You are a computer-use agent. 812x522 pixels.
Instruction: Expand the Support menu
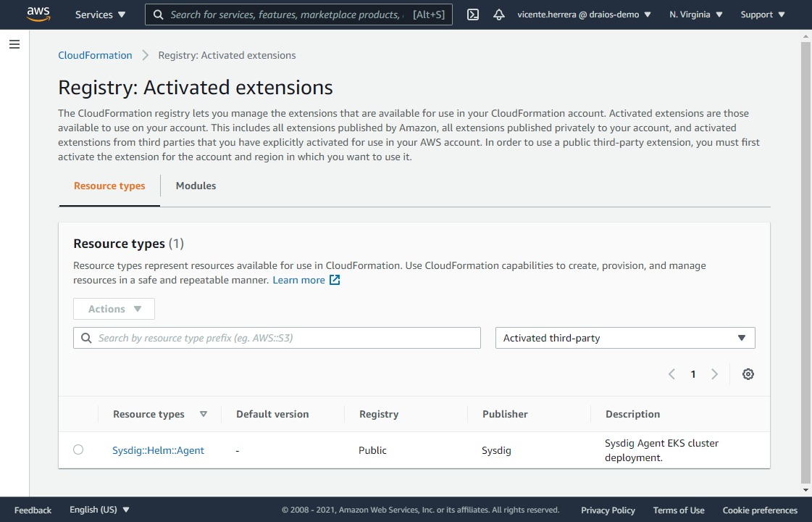tap(763, 14)
